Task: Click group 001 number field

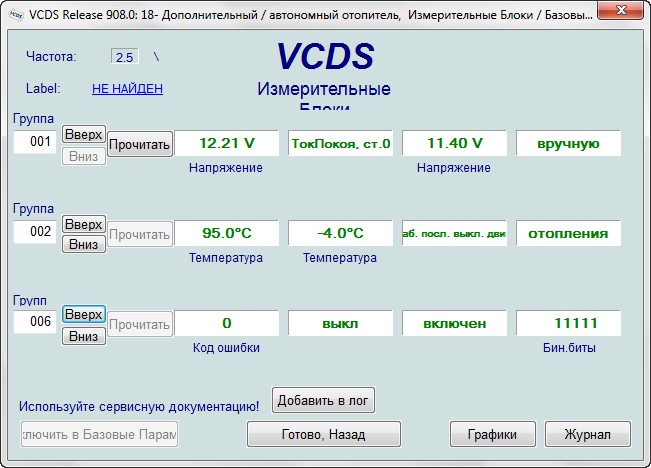Action: tap(35, 142)
